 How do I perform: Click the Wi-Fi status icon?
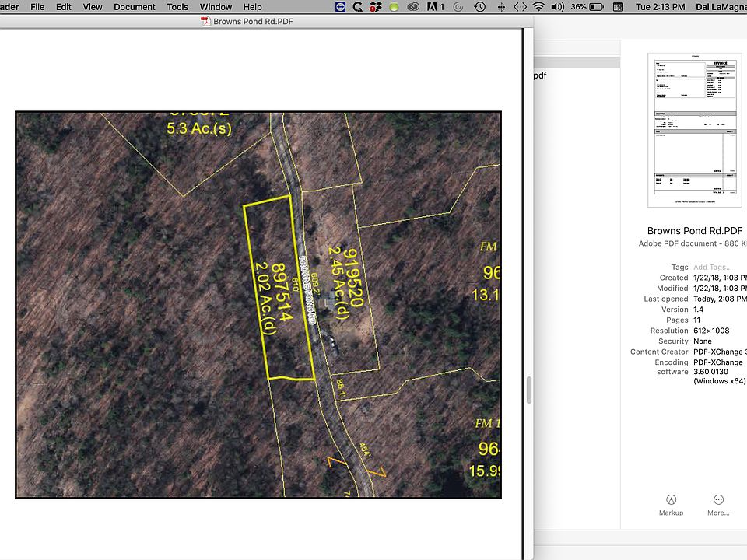tap(538, 7)
